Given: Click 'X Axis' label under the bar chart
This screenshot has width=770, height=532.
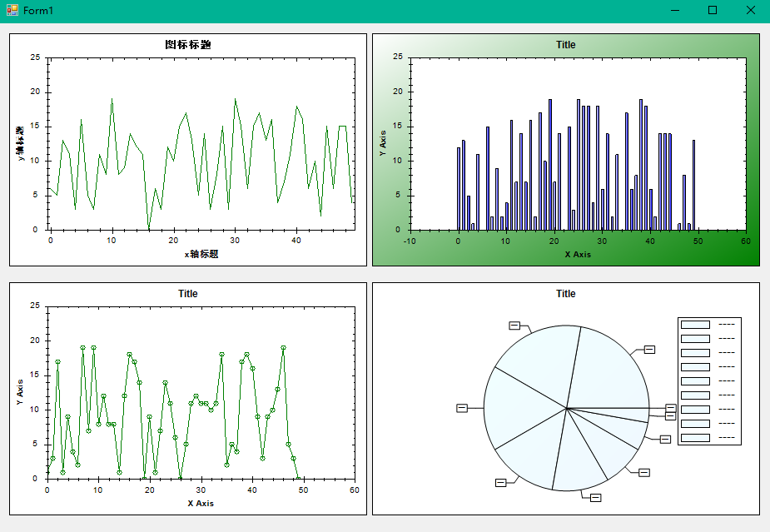Looking at the screenshot, I should coord(578,255).
